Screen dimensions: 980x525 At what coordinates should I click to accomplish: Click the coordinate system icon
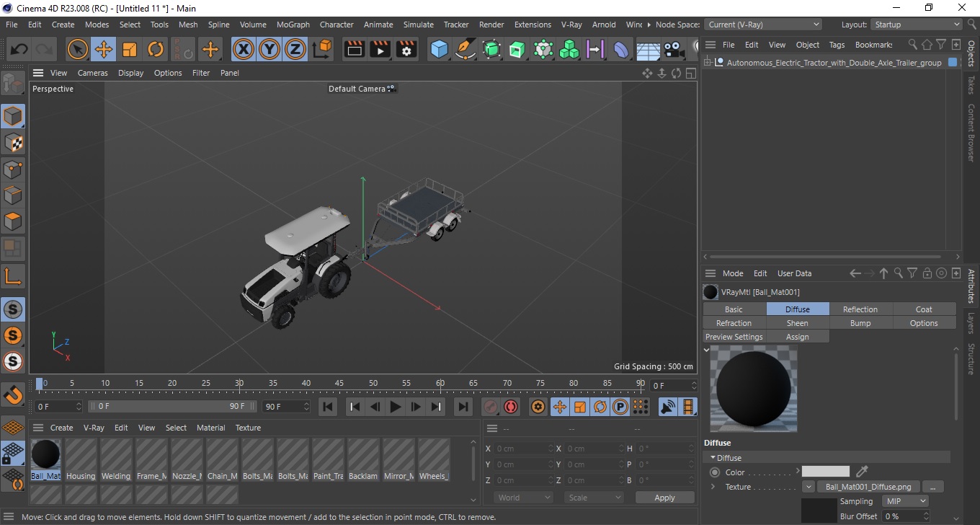click(x=323, y=50)
